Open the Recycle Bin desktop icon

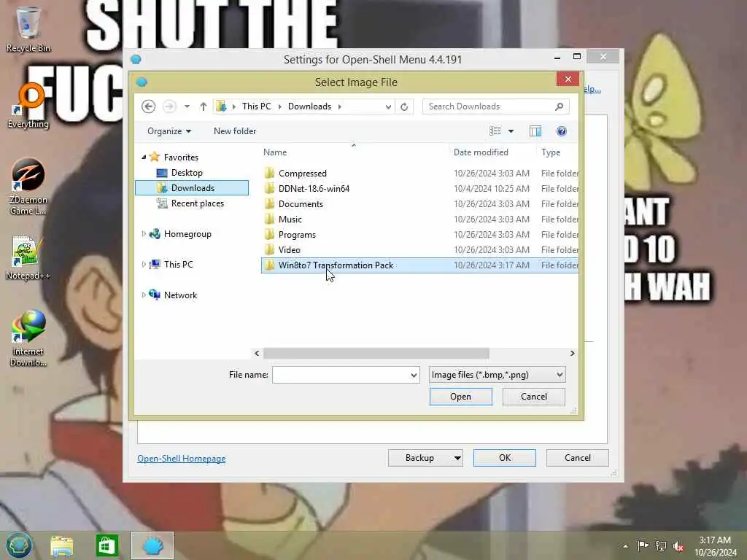point(28,28)
